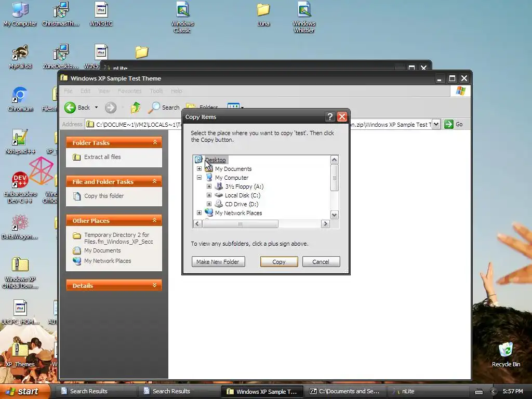Select Local Disk (C:) in tree
The height and width of the screenshot is (399, 532).
coord(243,195)
